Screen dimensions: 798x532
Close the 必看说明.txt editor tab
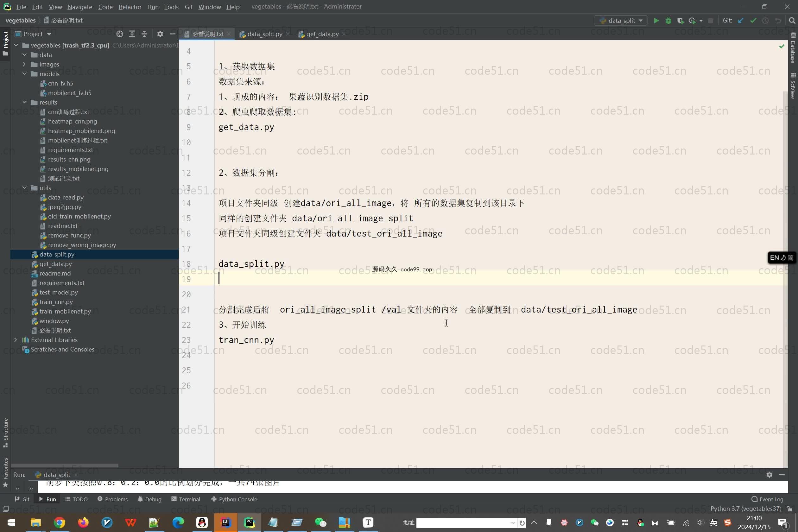tap(229, 34)
